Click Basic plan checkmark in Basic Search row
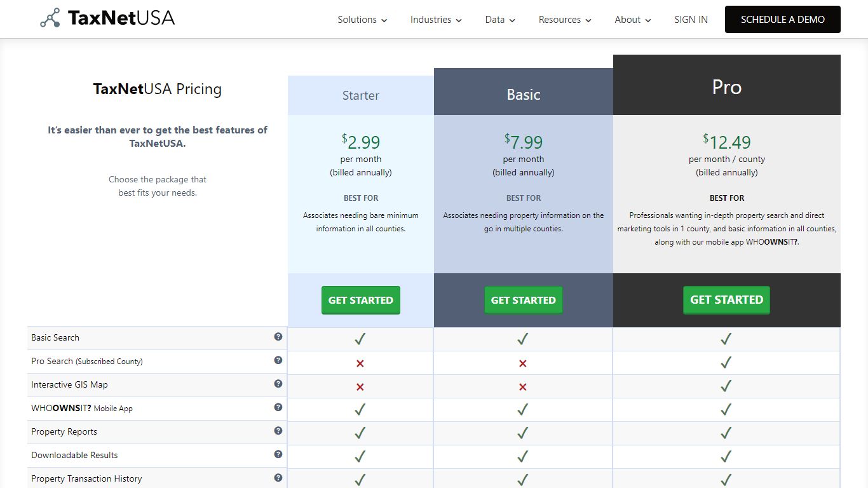Screen dimensions: 868x488 click(523, 339)
